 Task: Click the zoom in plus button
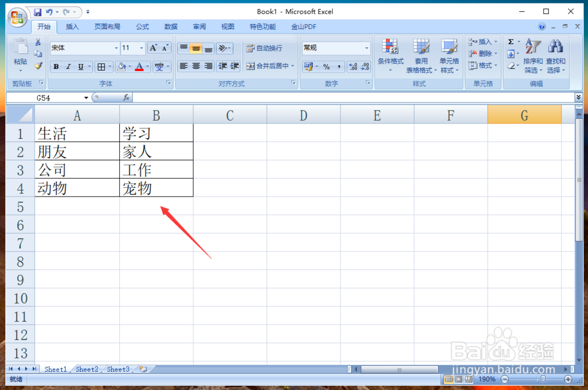point(568,379)
